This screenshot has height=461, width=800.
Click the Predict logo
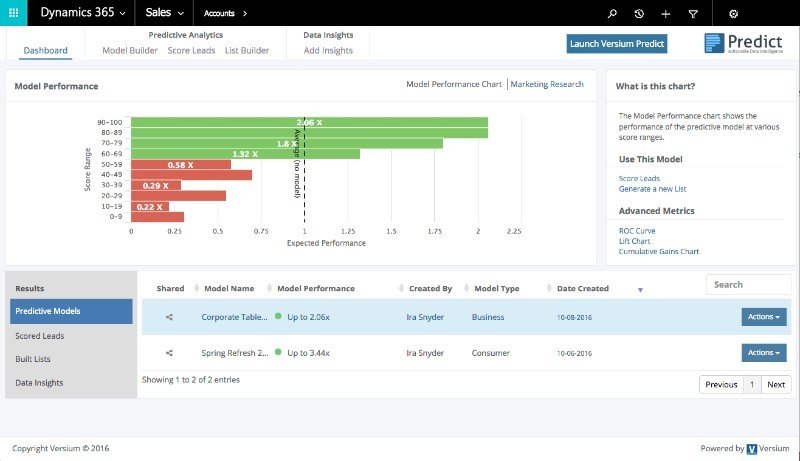tap(743, 43)
